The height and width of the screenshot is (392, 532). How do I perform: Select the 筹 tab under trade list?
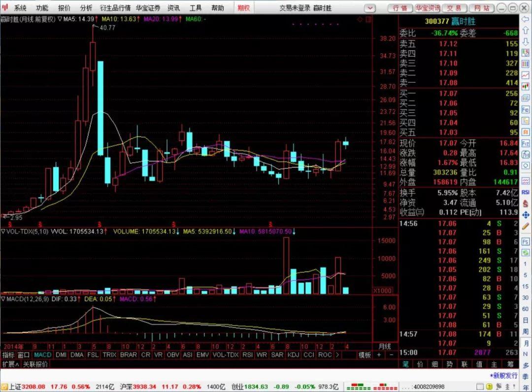[x=510, y=364]
